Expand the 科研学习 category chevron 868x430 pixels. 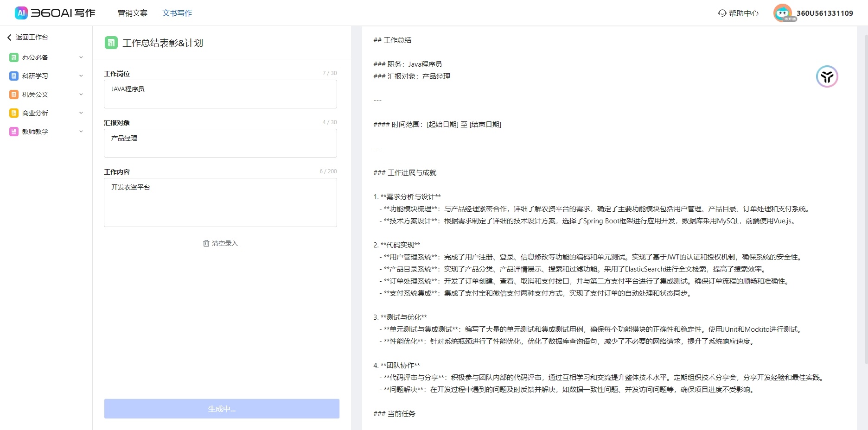click(81, 76)
